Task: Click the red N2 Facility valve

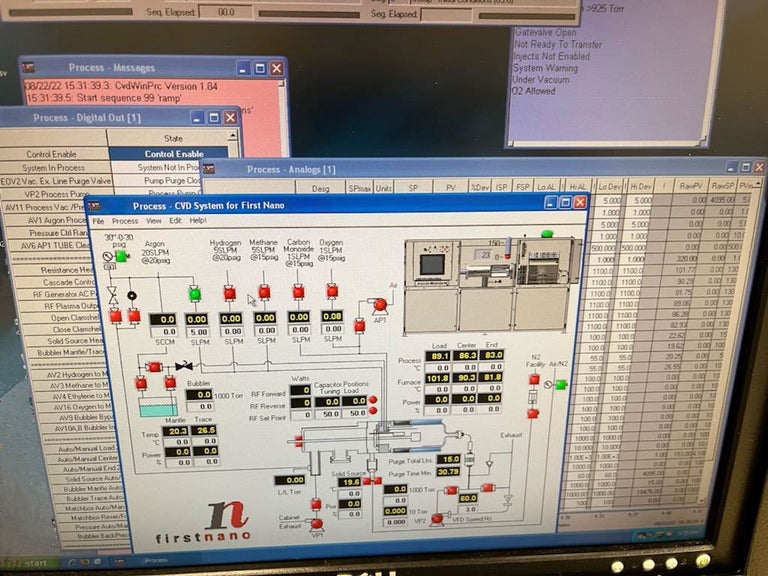Action: pos(534,379)
